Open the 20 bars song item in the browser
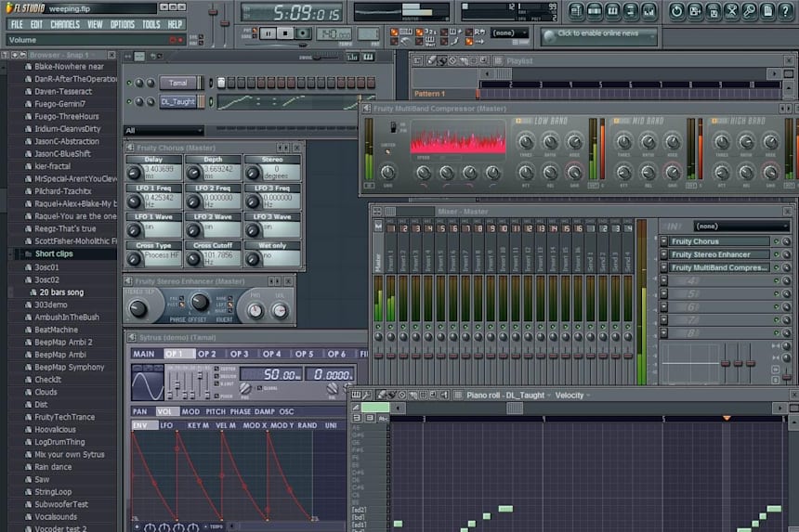 (x=61, y=292)
